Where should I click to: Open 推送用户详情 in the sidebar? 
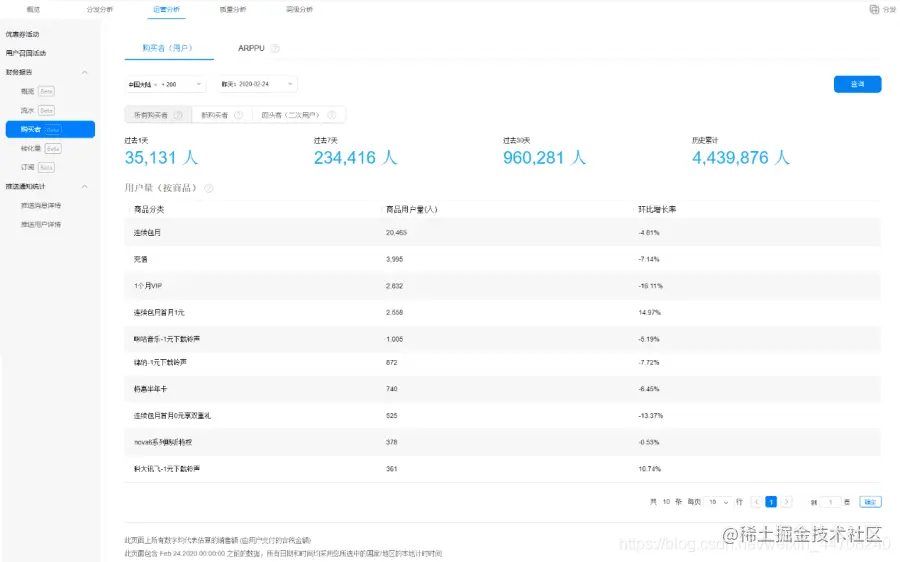coord(41,224)
